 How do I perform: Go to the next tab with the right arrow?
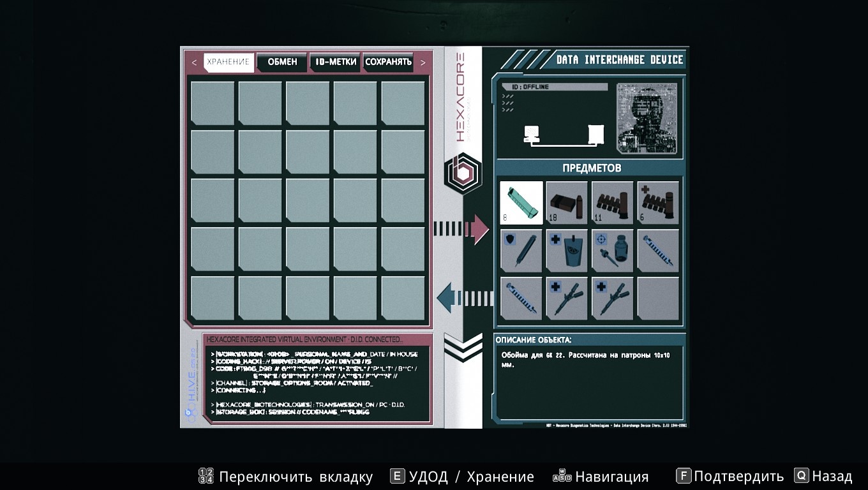coord(423,63)
